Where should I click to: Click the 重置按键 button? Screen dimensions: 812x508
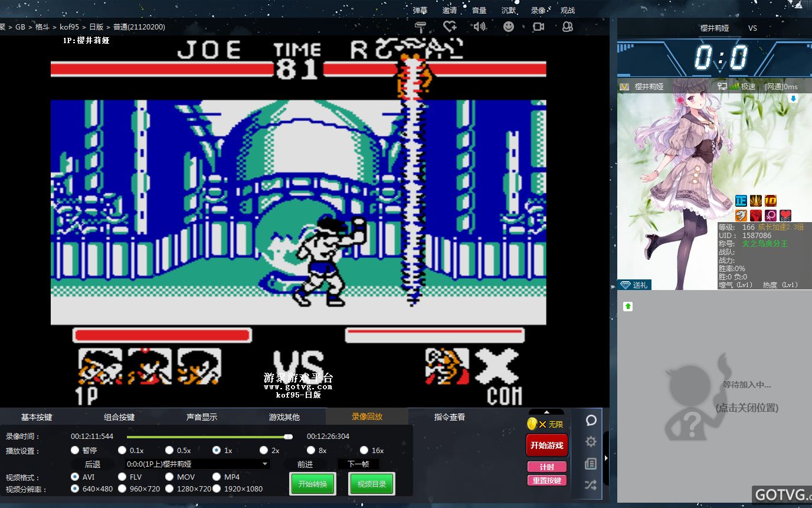point(547,480)
